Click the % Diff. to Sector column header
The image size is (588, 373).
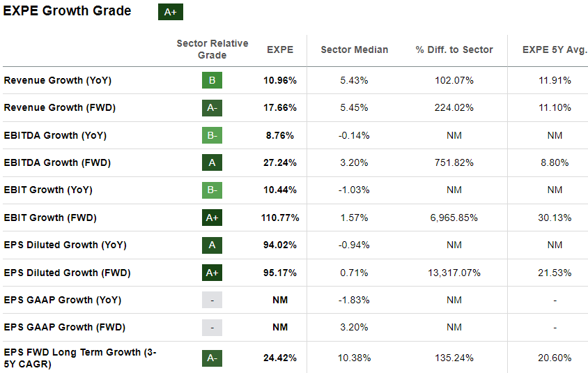coord(454,50)
